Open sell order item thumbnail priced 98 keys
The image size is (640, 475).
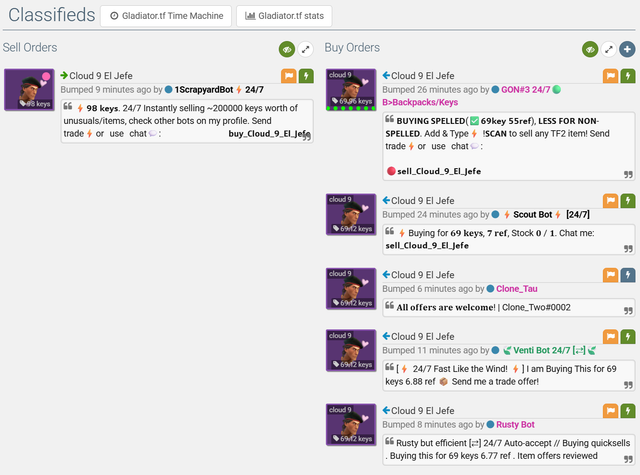[29, 90]
